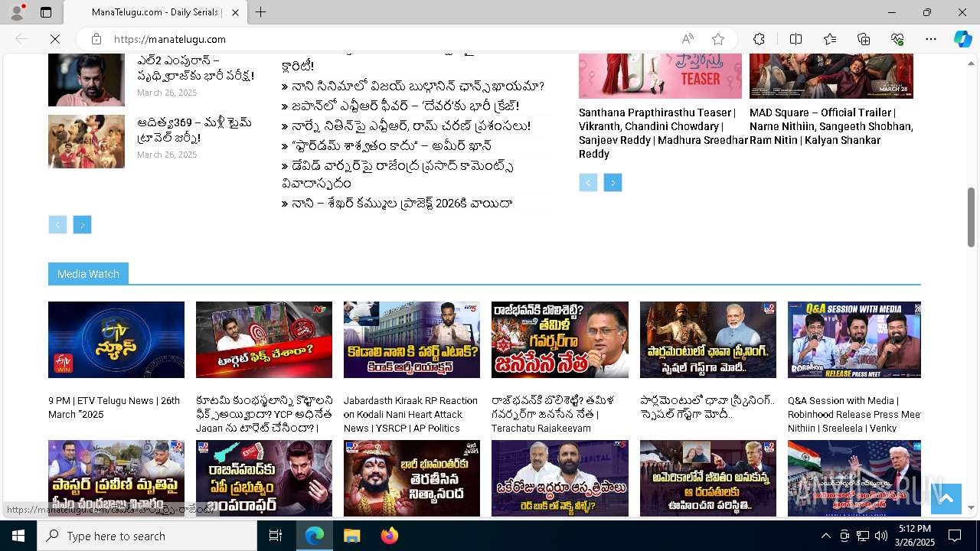Open TV5 hospitalized leaders video thumbnail
The width and height of the screenshot is (980, 551).
560,478
